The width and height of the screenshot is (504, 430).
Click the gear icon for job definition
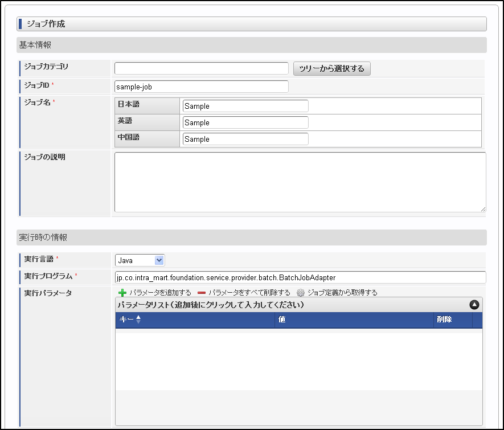click(301, 292)
